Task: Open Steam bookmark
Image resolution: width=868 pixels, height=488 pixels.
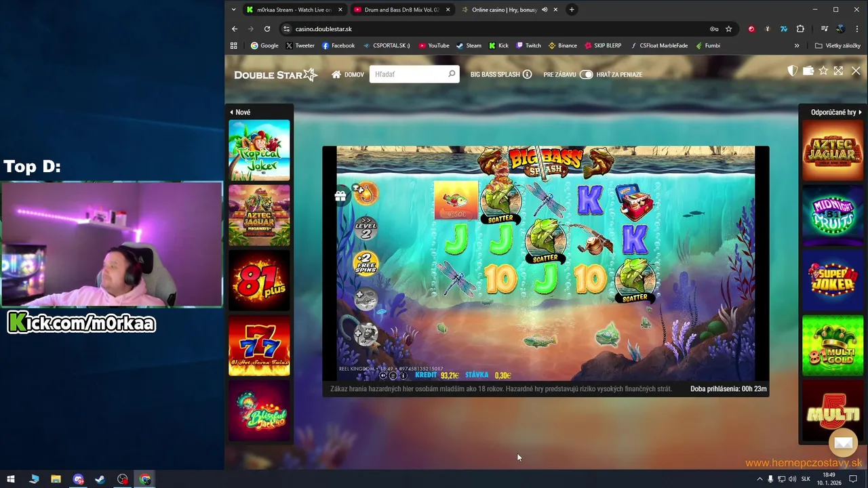Action: [x=469, y=45]
